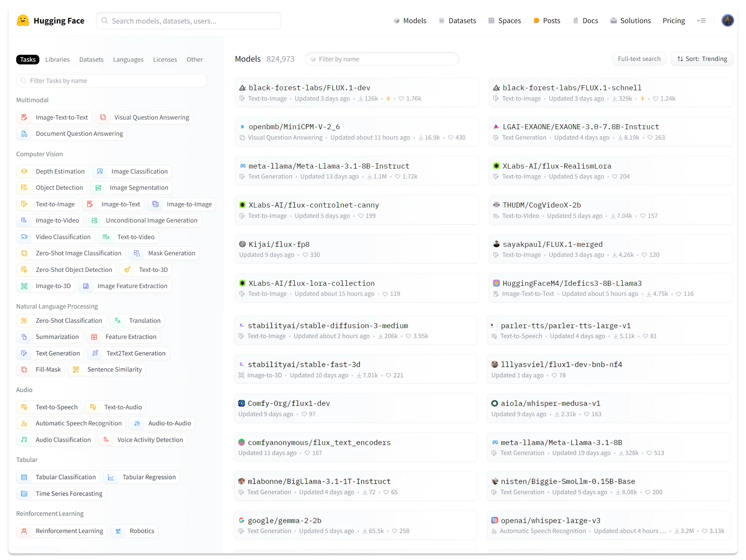Click the Audio-to-Audio task icon
The image size is (746, 560).
tap(137, 423)
